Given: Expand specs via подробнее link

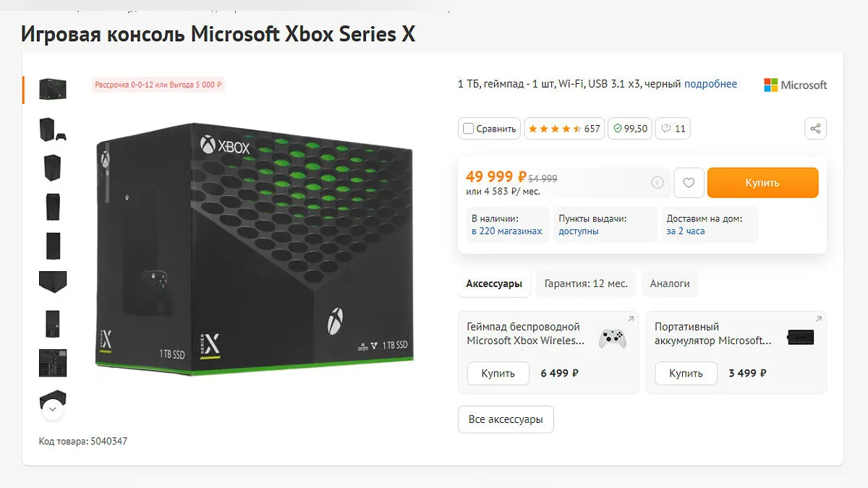Looking at the screenshot, I should (710, 84).
